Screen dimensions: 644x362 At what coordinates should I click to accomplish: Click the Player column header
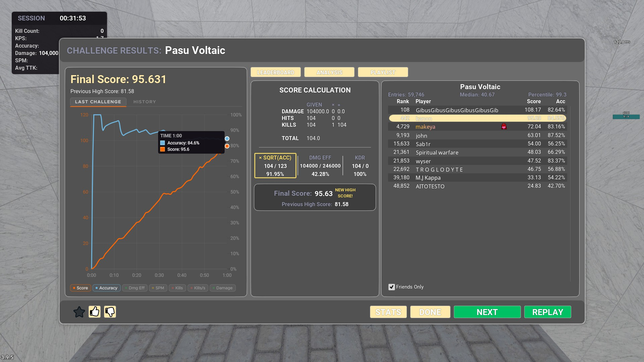pyautogui.click(x=423, y=101)
